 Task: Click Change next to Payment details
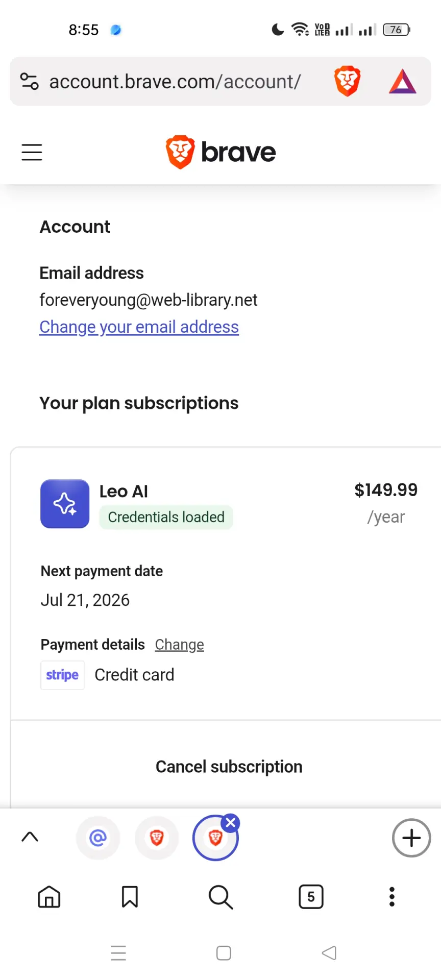pos(180,645)
